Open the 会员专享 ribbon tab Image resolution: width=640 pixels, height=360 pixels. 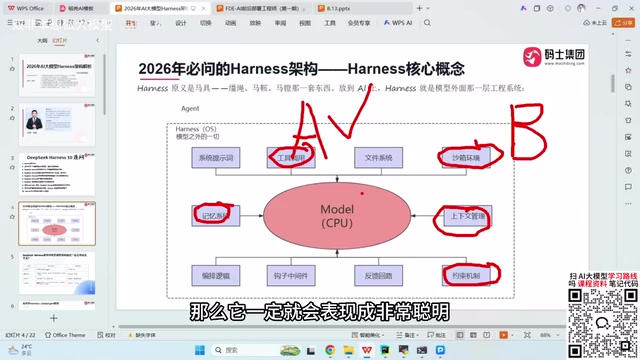[359, 23]
